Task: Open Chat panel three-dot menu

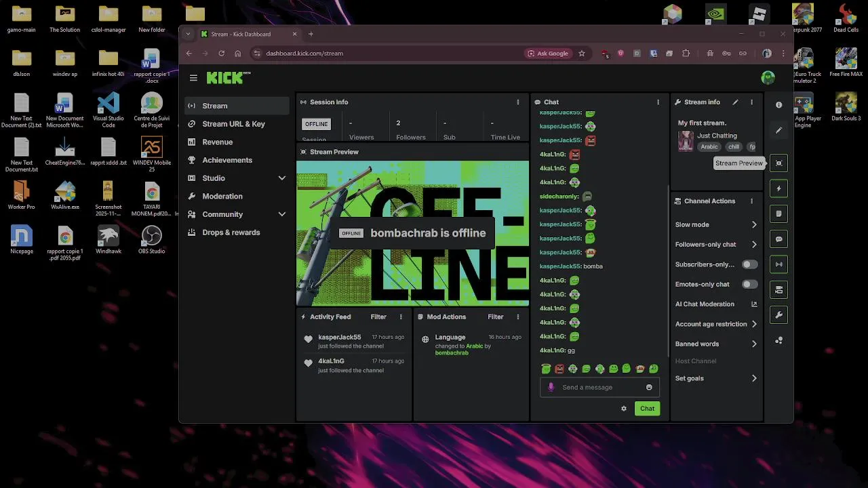Action: 658,102
